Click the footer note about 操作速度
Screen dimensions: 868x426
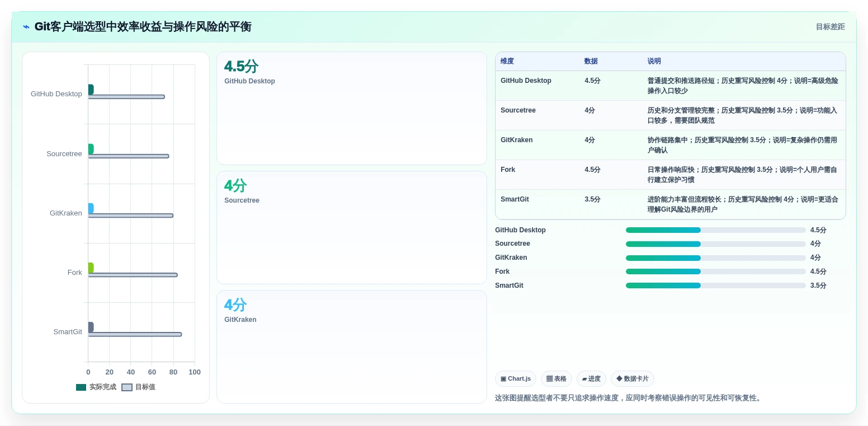click(629, 398)
